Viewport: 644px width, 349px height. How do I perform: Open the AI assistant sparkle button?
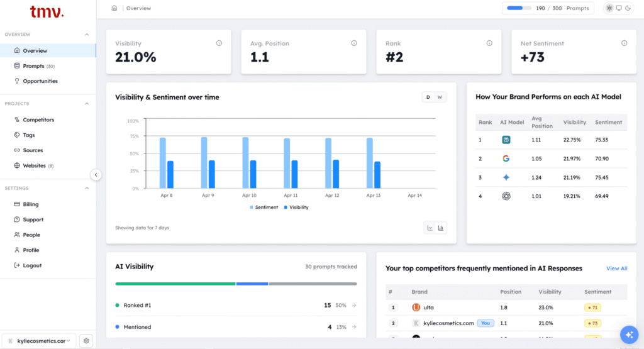(629, 335)
